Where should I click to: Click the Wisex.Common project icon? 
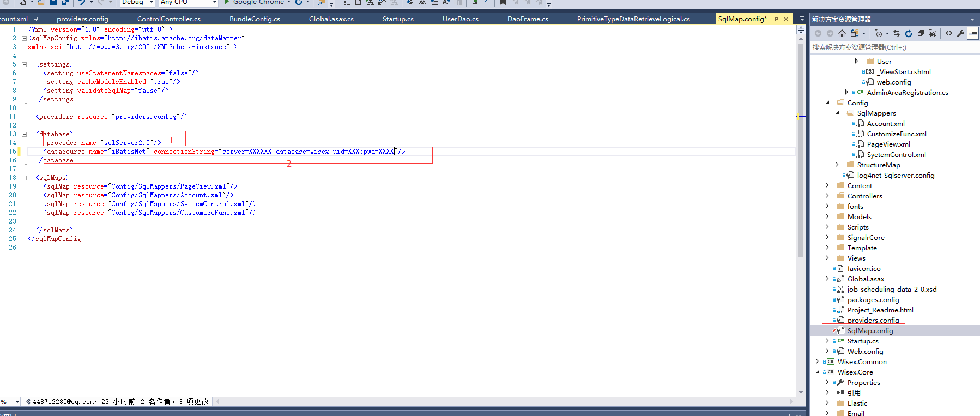tap(831, 362)
